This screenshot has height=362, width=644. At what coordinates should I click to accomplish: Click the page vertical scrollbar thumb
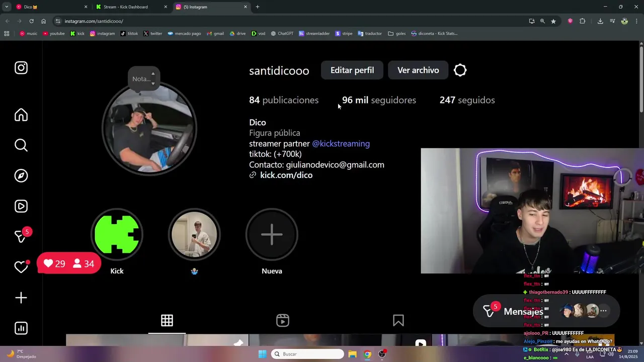coord(641,80)
